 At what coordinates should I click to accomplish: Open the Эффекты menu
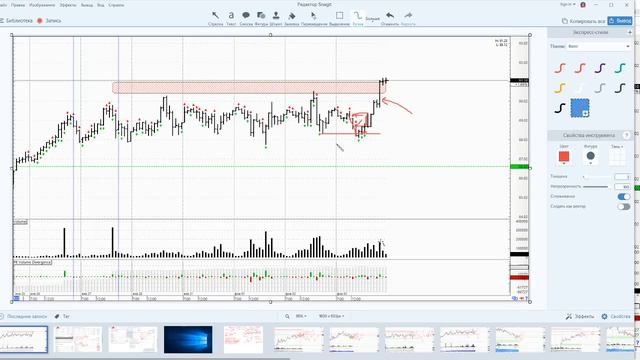click(x=68, y=5)
